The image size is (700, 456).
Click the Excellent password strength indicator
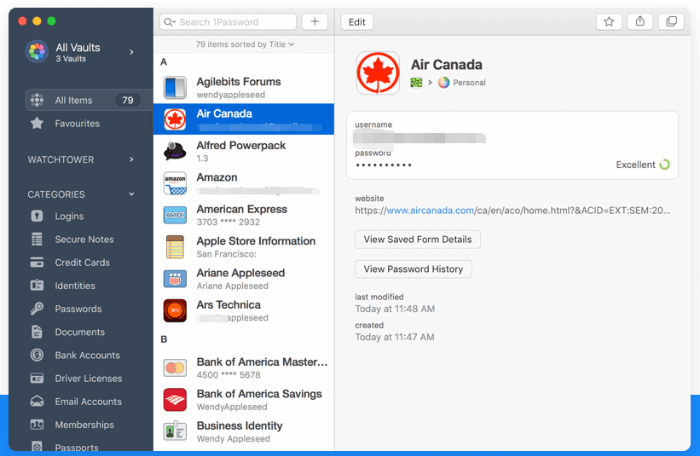pyautogui.click(x=643, y=165)
